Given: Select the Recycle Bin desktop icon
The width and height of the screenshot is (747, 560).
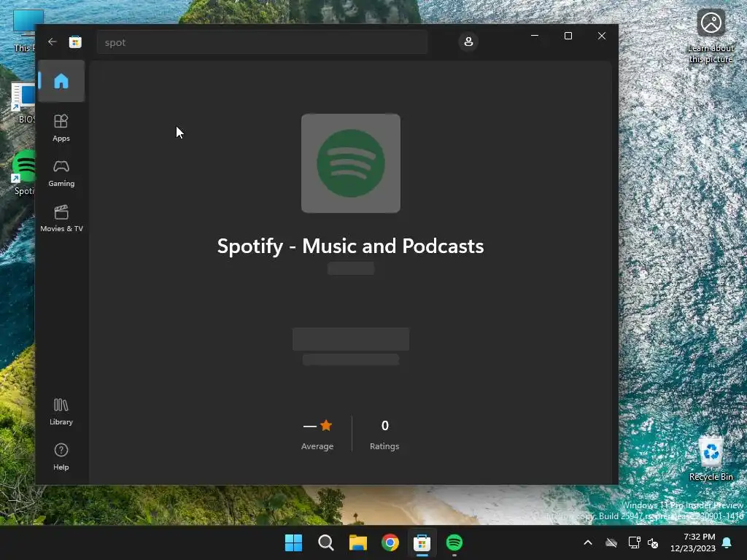Looking at the screenshot, I should pos(711,459).
